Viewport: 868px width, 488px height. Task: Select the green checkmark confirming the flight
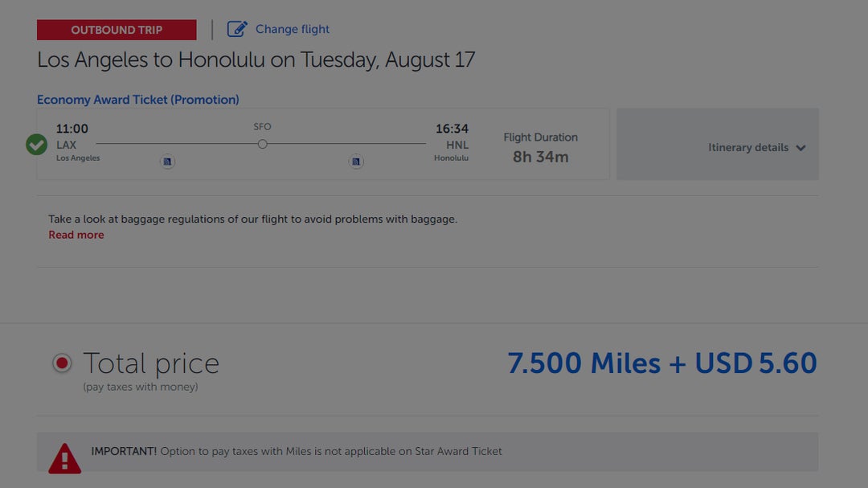35,145
